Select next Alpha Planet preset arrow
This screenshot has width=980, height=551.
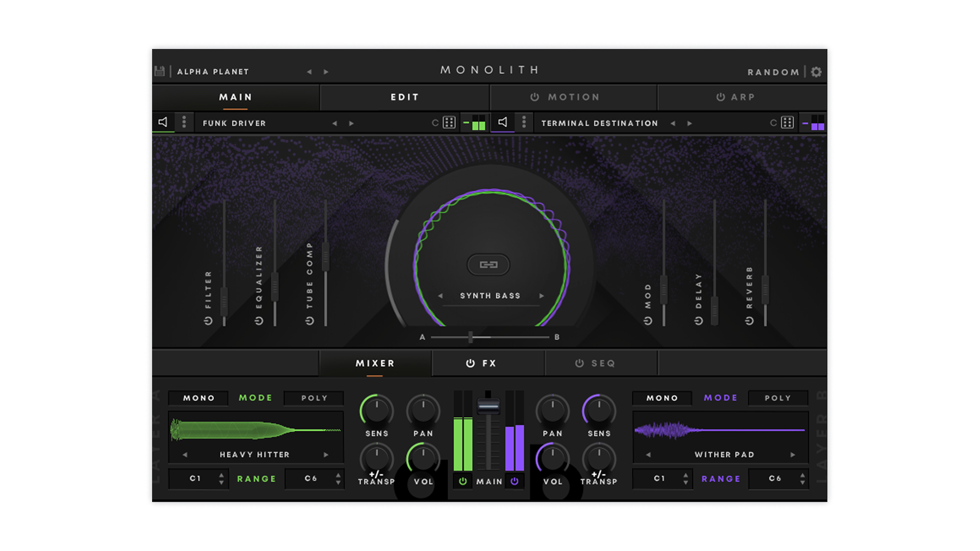point(326,72)
